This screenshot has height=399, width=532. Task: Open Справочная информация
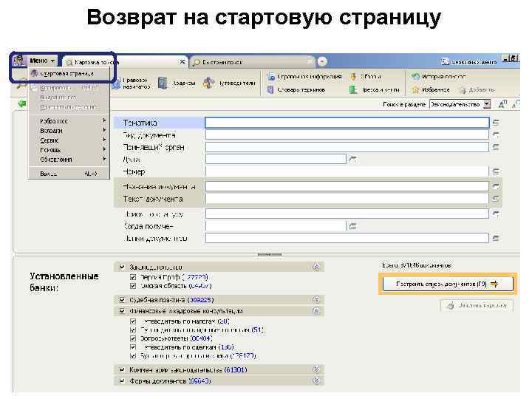pyautogui.click(x=304, y=77)
